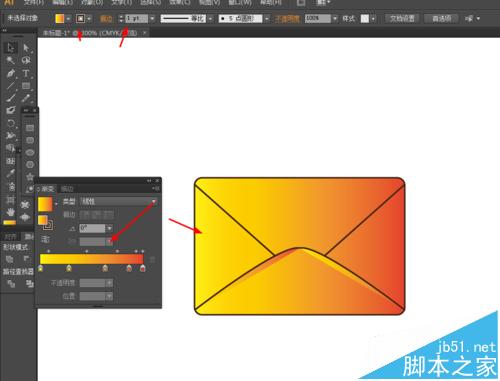Open the gradient aspect ratio dropdown

(x=109, y=241)
